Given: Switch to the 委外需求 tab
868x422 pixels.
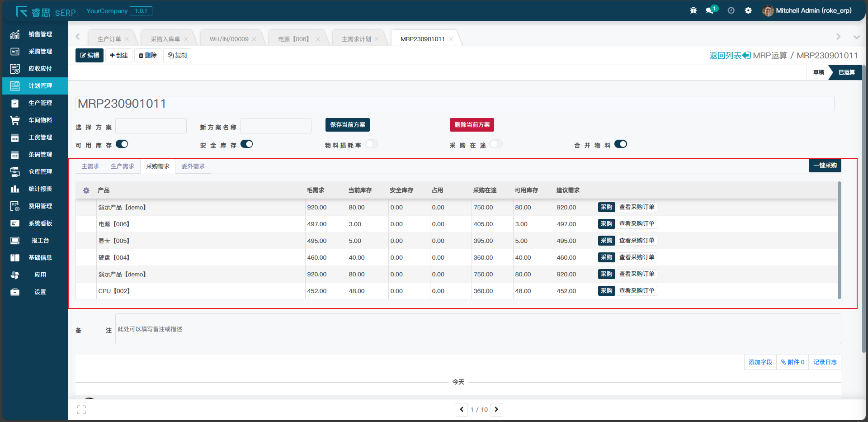Looking at the screenshot, I should pos(193,166).
